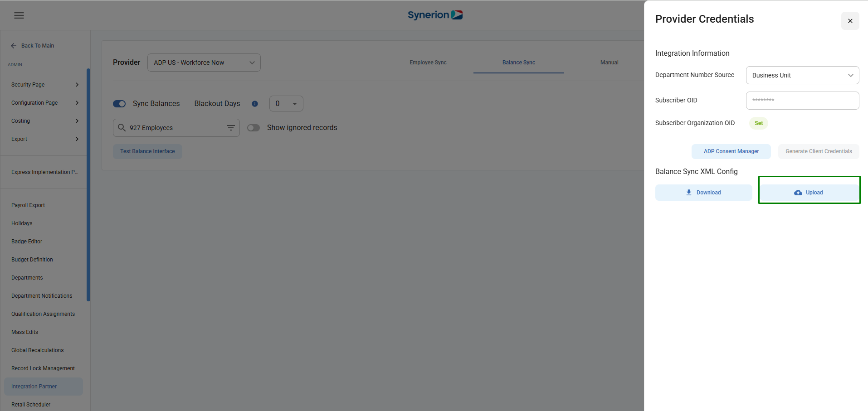868x411 pixels.
Task: Open Department Number Source dropdown
Action: (x=802, y=75)
